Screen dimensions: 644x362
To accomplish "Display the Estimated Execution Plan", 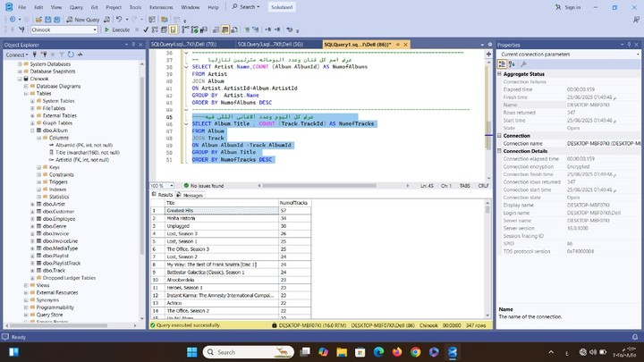I will (x=155, y=29).
